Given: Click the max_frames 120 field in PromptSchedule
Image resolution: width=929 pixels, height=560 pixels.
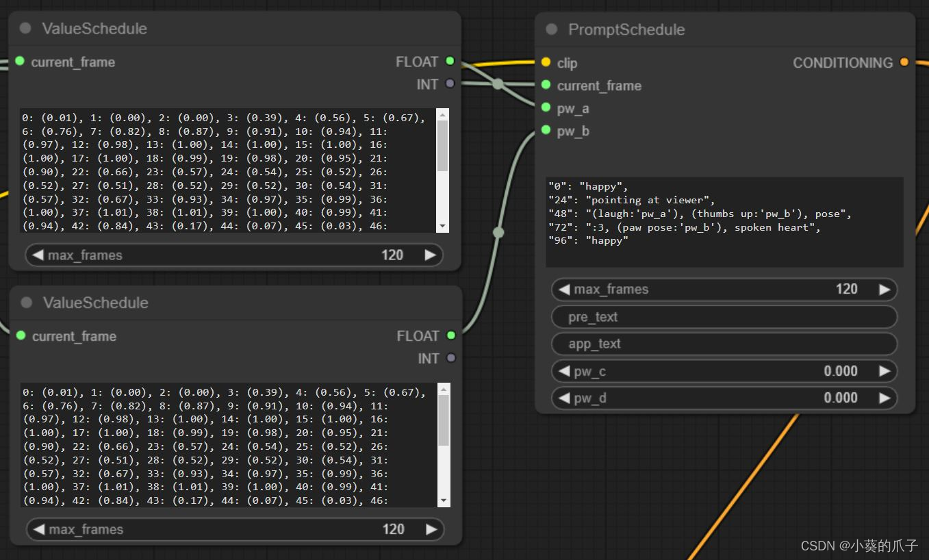Looking at the screenshot, I should (724, 290).
